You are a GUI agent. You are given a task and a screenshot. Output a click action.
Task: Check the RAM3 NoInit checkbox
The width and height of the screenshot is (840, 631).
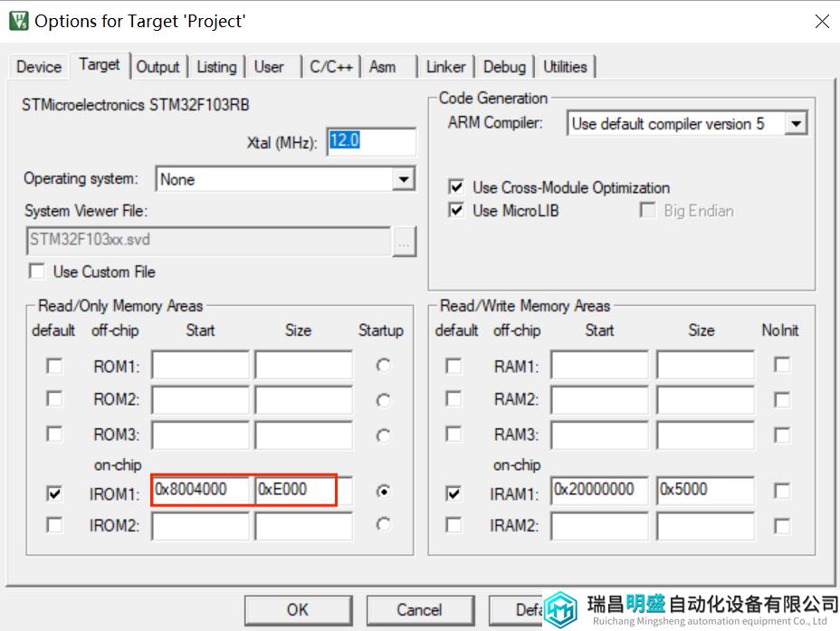[x=782, y=435]
